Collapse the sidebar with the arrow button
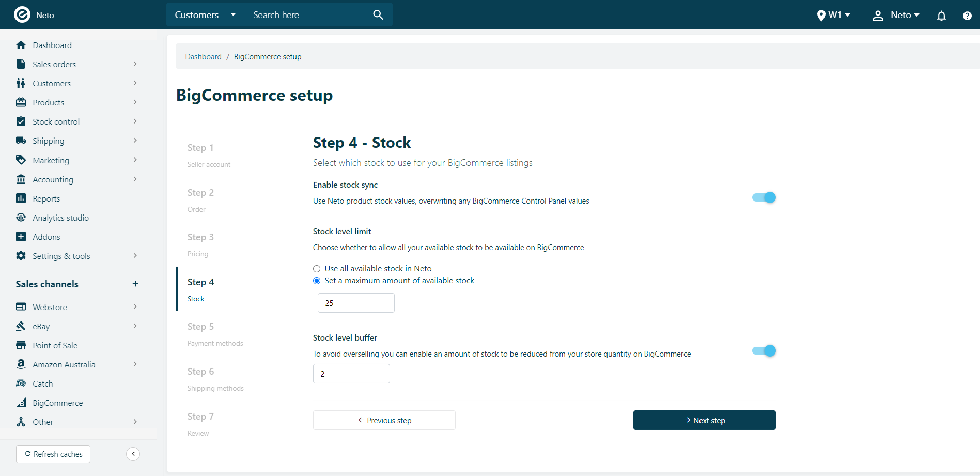The width and height of the screenshot is (980, 476). 133,454
